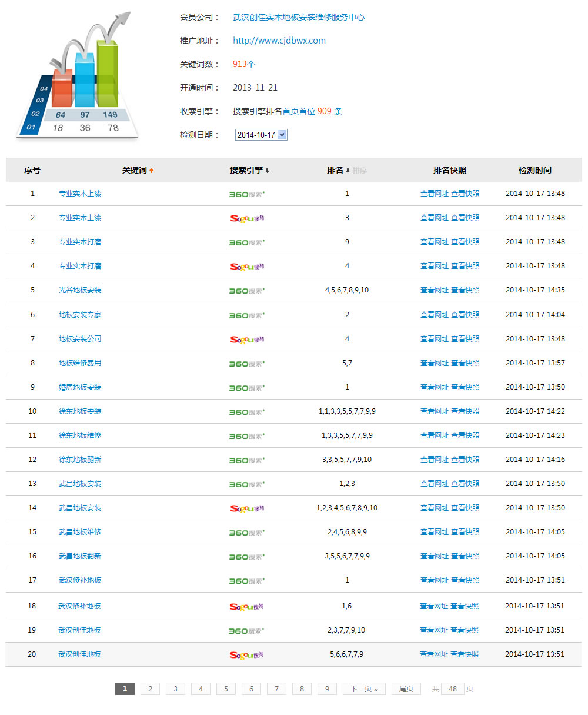The width and height of the screenshot is (588, 715).
Task: Click the 360 logo for 光谷地板安装
Action: pos(246,290)
